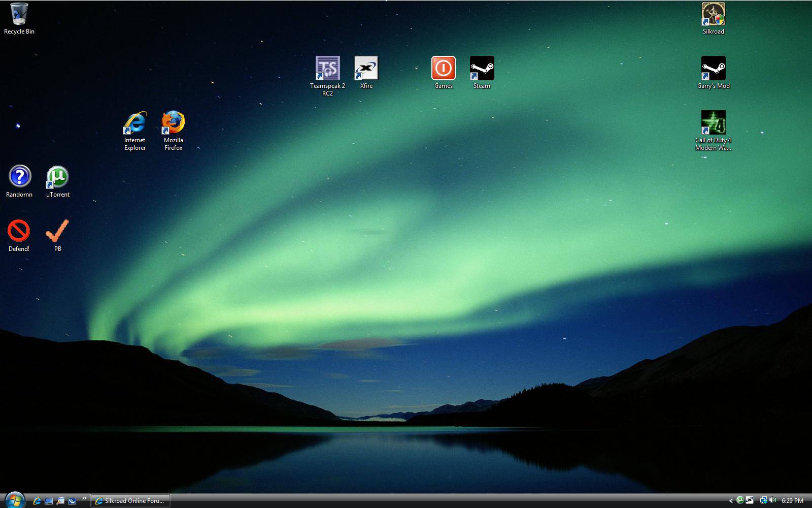
Task: Click the µTorrent system tray icon
Action: (x=740, y=500)
